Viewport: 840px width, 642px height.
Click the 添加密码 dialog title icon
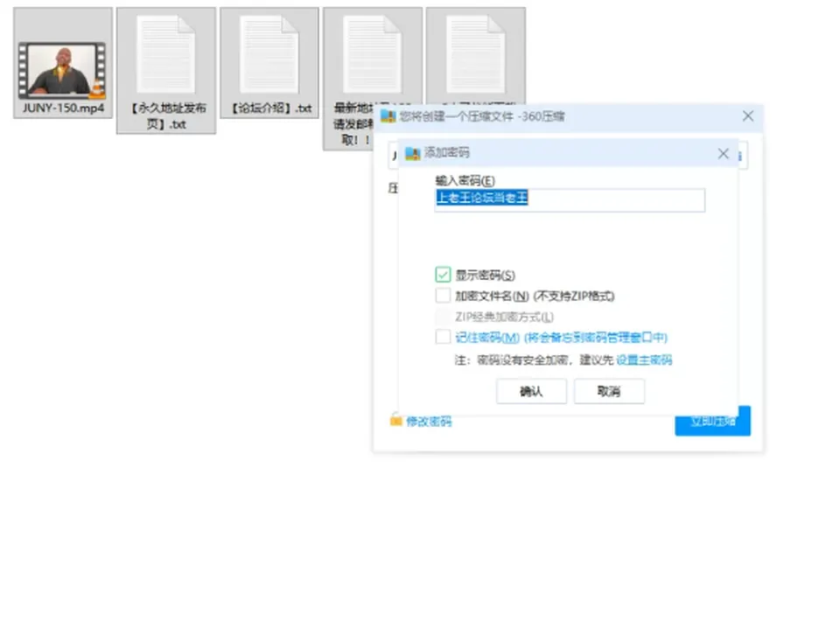(412, 153)
